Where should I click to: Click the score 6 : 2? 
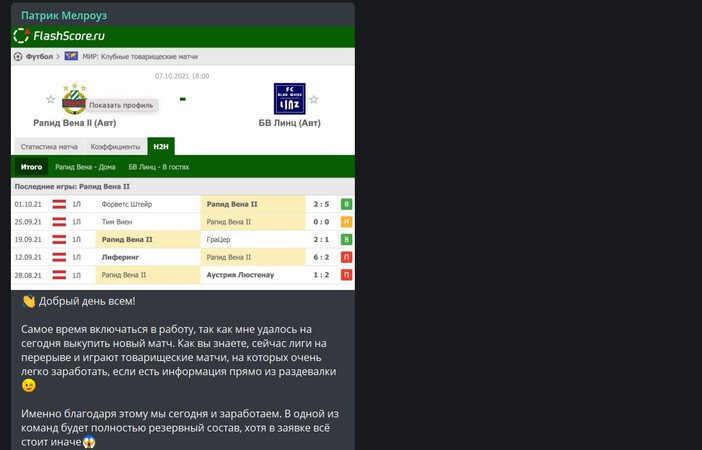(x=321, y=257)
